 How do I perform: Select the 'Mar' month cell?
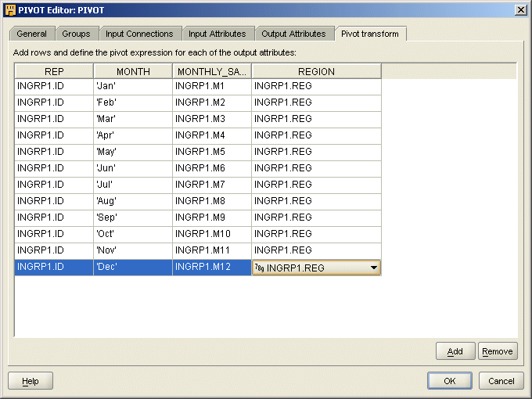click(133, 120)
